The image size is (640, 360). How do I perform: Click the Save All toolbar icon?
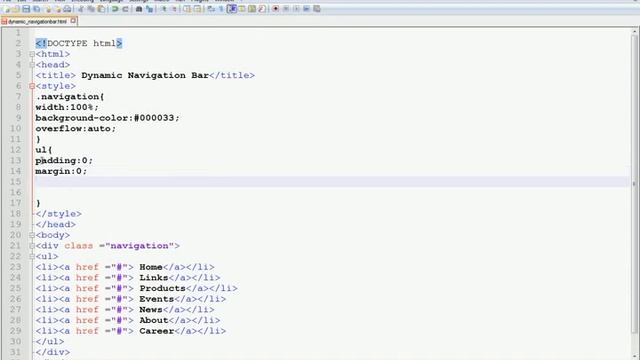click(36, 9)
